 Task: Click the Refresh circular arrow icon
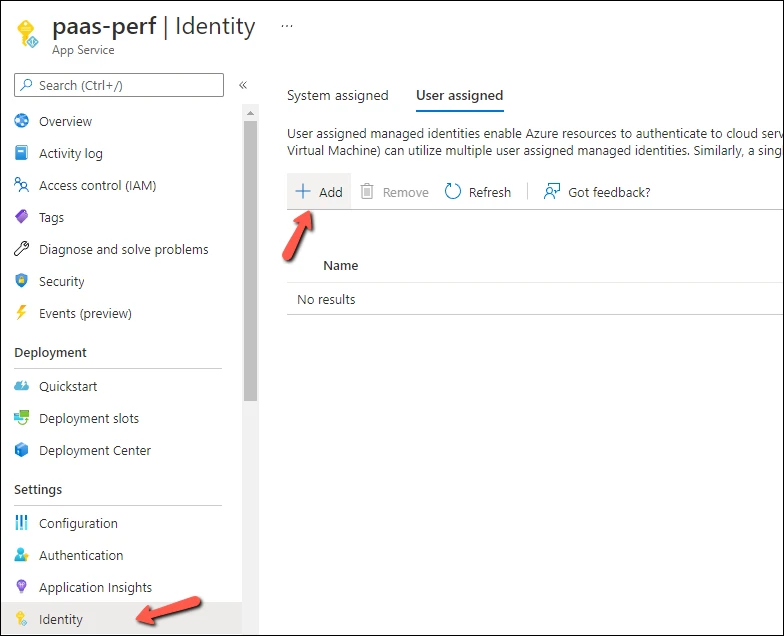tap(453, 192)
